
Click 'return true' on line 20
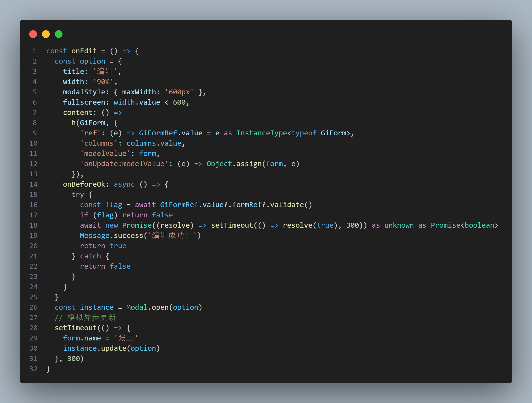[x=103, y=246]
